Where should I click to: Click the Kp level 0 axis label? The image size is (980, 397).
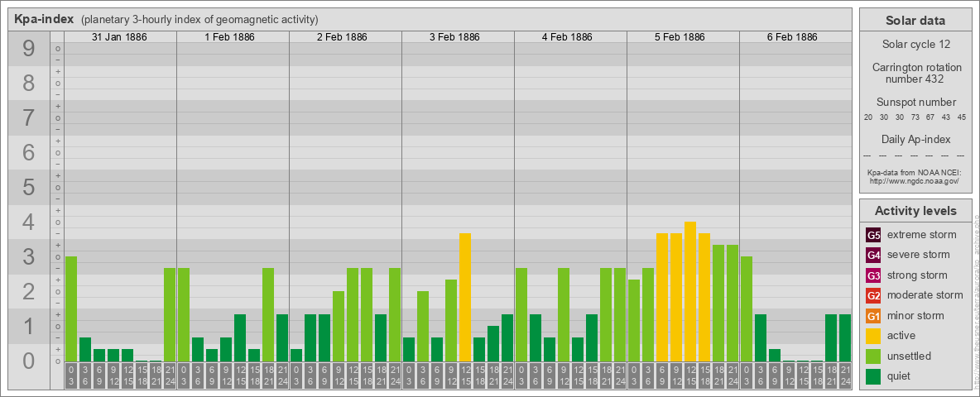point(29,361)
